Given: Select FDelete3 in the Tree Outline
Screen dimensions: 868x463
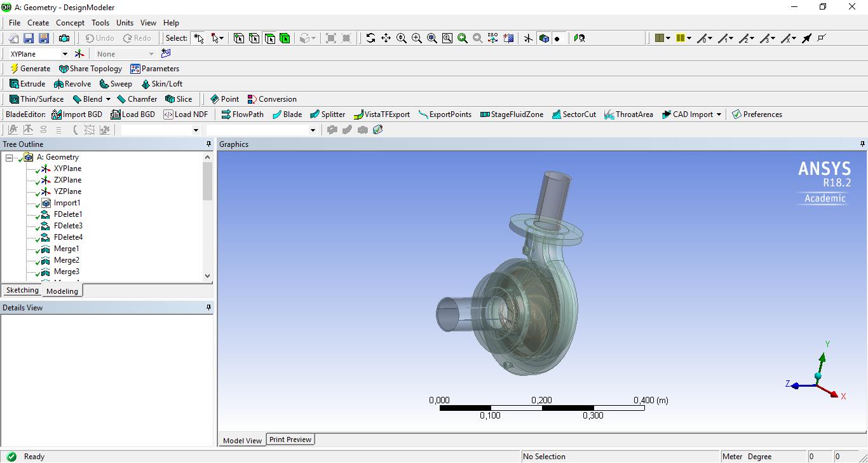Looking at the screenshot, I should tap(68, 226).
